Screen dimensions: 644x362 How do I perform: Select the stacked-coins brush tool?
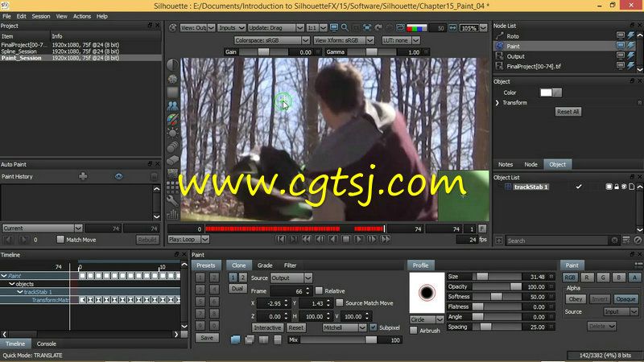(x=172, y=146)
